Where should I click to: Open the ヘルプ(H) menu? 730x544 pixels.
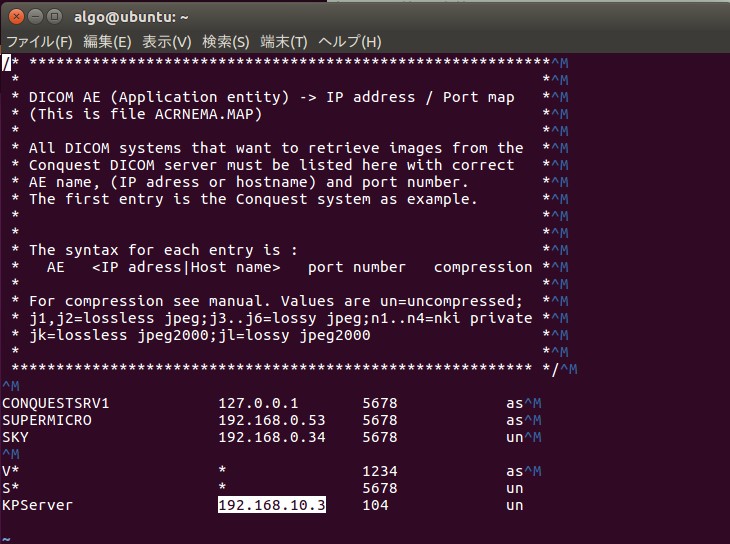pos(350,42)
